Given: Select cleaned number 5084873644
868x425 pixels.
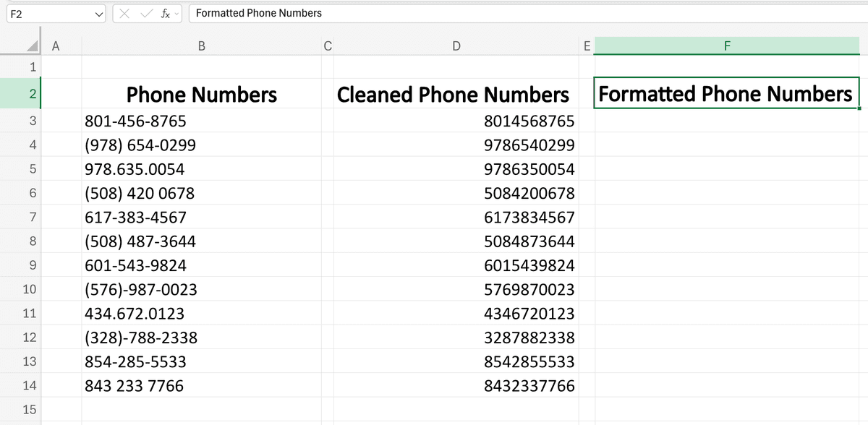Looking at the screenshot, I should pos(456,241).
